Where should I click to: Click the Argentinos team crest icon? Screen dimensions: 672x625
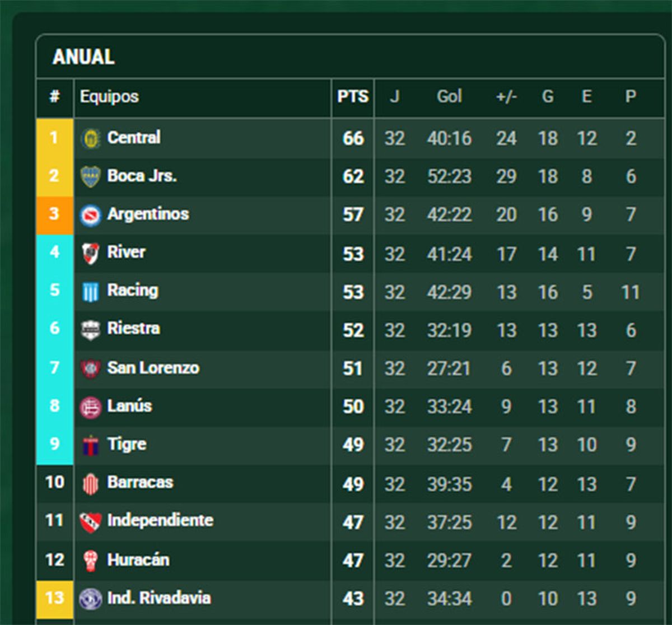[90, 215]
